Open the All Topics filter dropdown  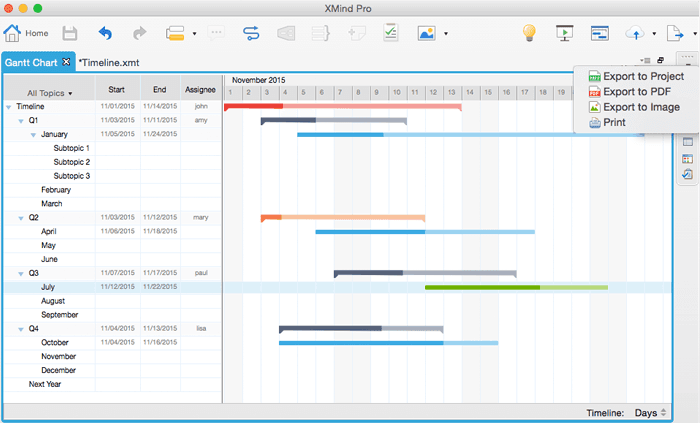tap(49, 93)
